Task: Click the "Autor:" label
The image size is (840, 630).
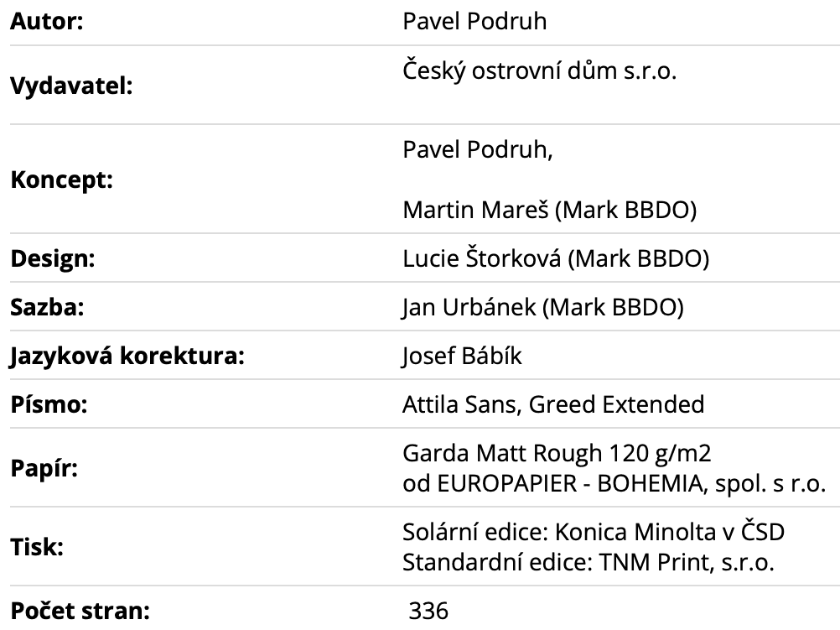Action: point(51,21)
